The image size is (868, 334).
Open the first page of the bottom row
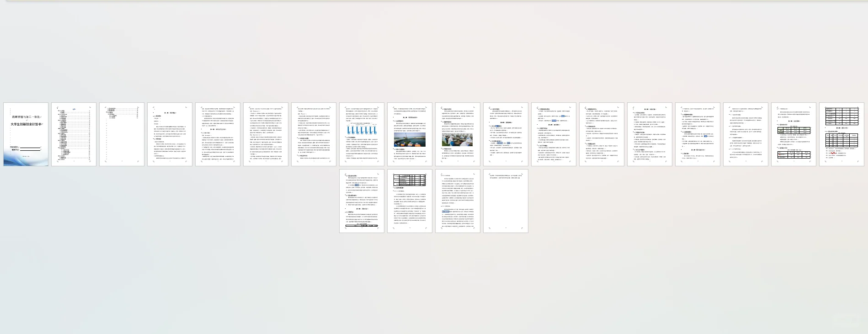362,201
